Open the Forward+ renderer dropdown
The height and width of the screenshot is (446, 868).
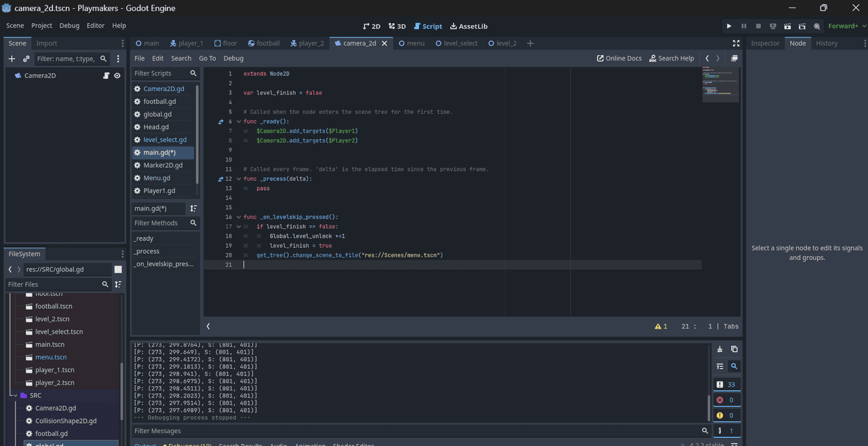click(846, 26)
